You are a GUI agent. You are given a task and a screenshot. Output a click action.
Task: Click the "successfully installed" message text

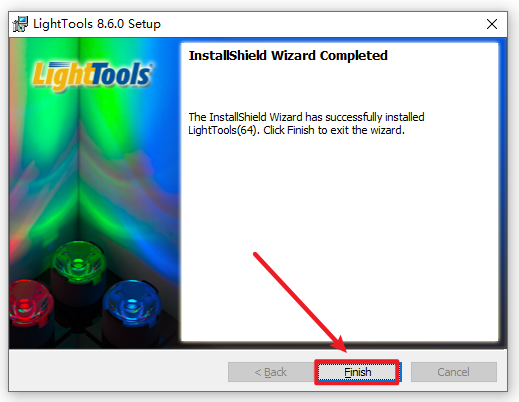375,117
